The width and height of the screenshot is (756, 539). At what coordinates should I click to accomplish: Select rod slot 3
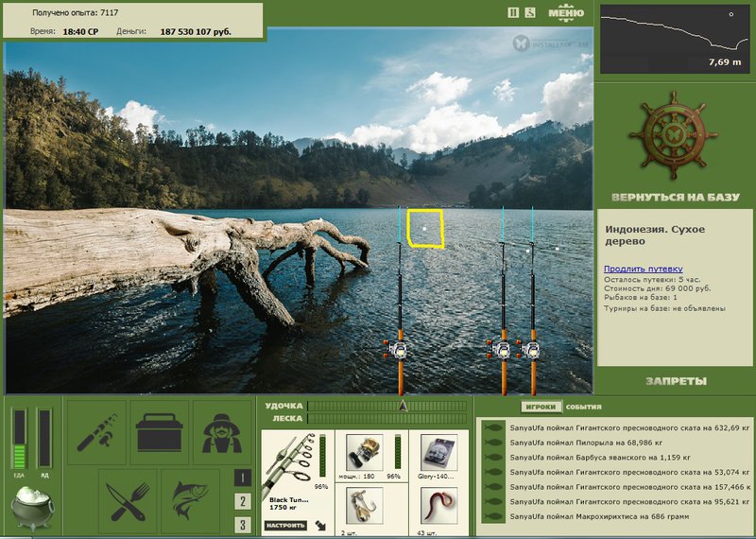243,525
